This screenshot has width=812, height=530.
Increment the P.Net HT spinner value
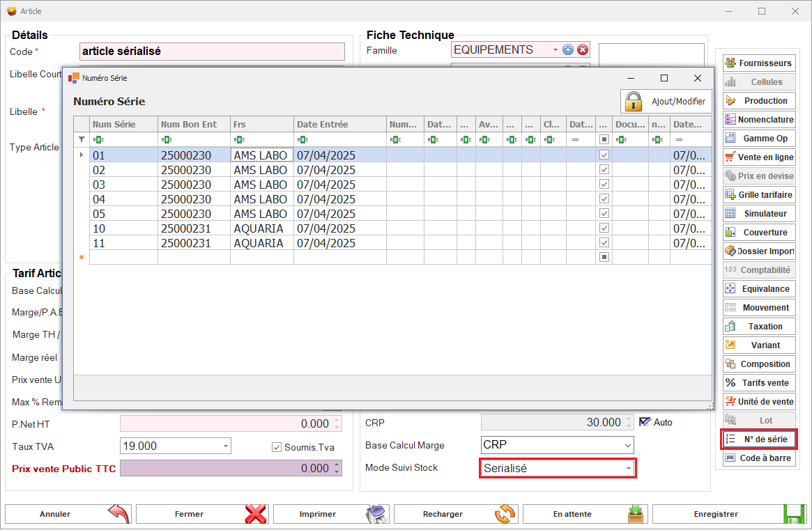point(338,421)
